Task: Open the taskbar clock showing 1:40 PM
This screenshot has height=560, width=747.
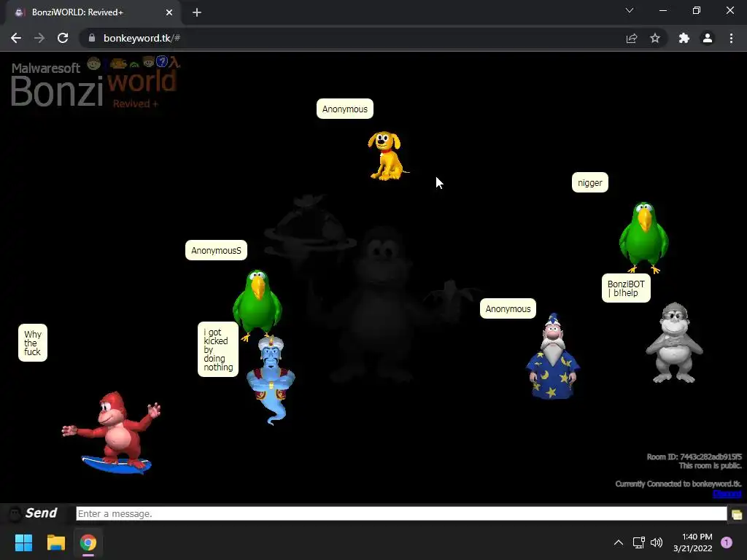Action: (x=693, y=542)
